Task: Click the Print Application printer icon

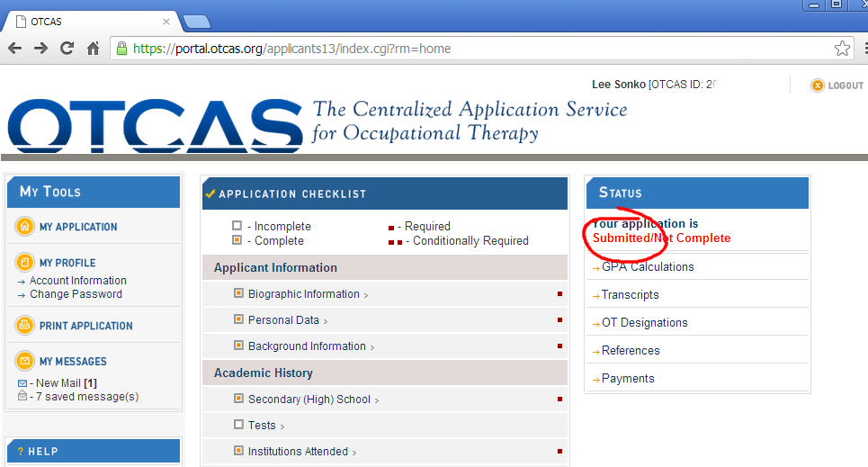Action: click(24, 326)
